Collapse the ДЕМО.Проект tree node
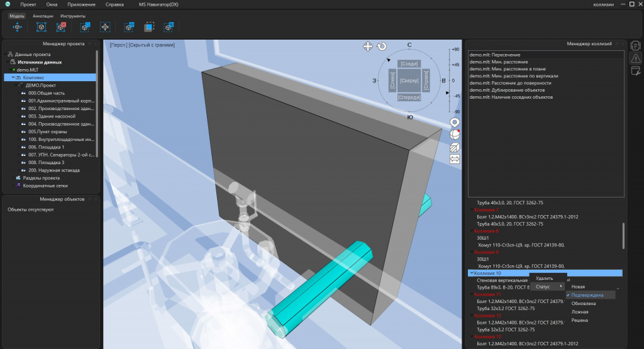 [x=16, y=85]
